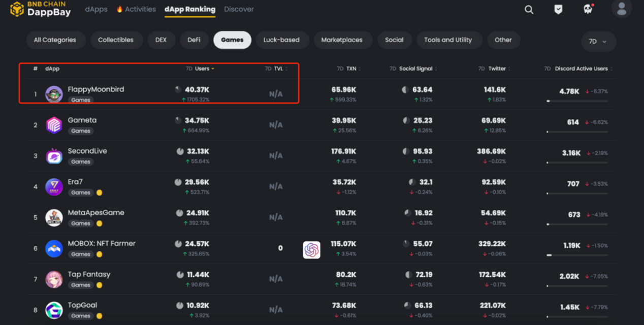This screenshot has width=644, height=325.
Task: Click the skull notification icon
Action: click(588, 10)
